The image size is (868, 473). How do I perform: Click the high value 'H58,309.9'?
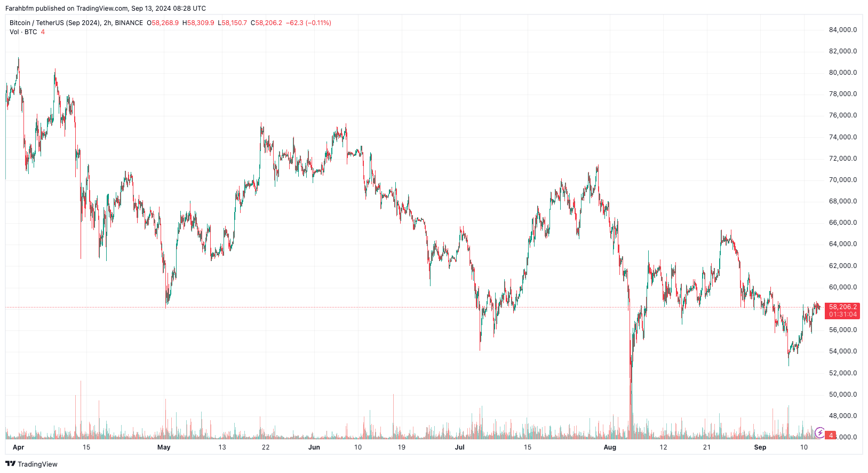198,23
